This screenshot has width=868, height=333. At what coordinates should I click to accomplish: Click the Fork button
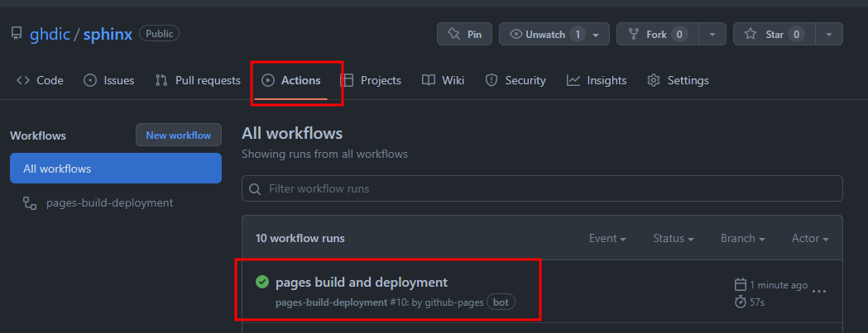coord(658,35)
